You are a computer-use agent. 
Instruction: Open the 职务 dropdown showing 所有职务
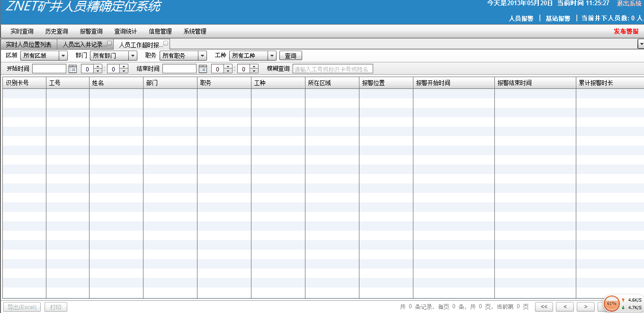(x=203, y=56)
